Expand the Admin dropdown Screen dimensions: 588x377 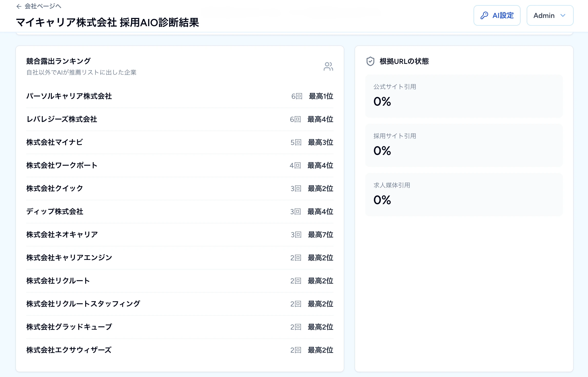coord(550,15)
